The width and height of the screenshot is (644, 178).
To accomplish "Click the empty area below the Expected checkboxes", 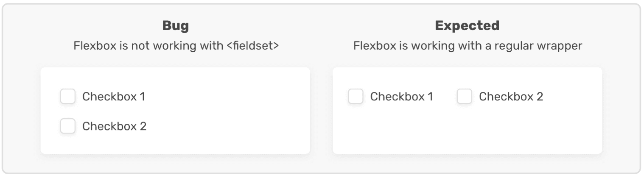I will coord(467,131).
